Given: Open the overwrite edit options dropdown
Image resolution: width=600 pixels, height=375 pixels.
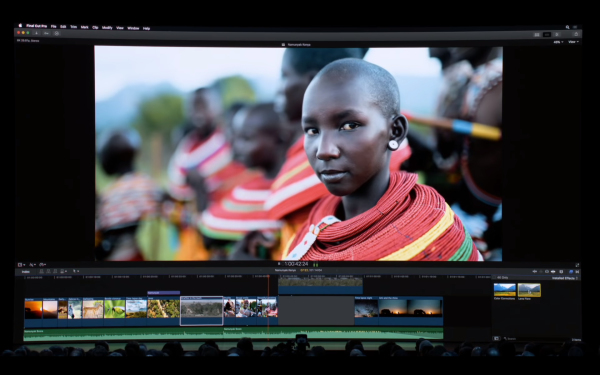Looking at the screenshot, I should tap(63, 271).
